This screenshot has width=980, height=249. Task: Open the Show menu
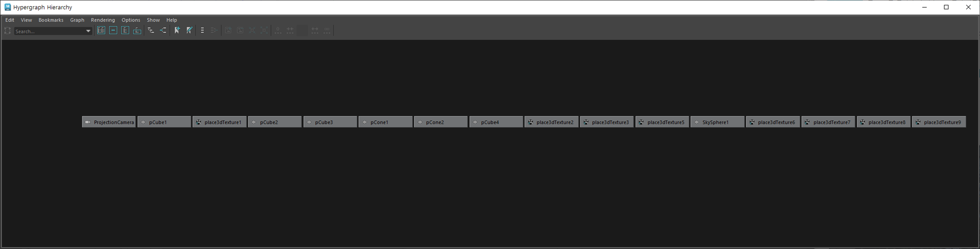(153, 20)
